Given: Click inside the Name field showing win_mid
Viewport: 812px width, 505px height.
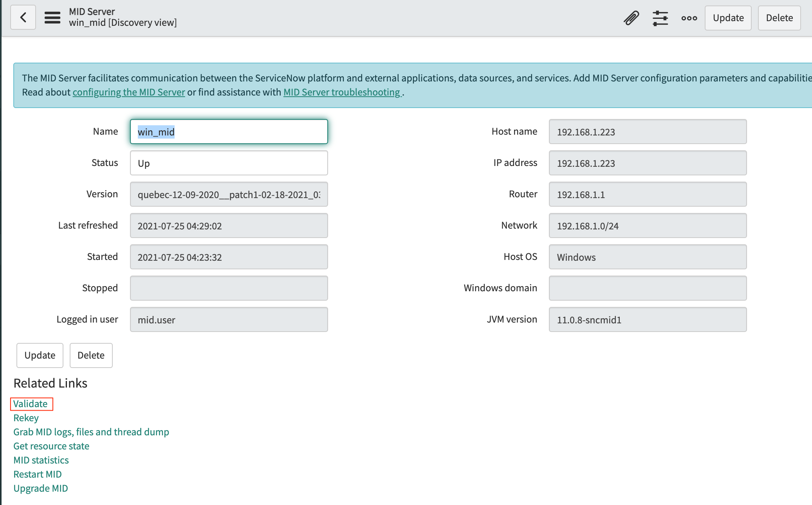Looking at the screenshot, I should [228, 132].
